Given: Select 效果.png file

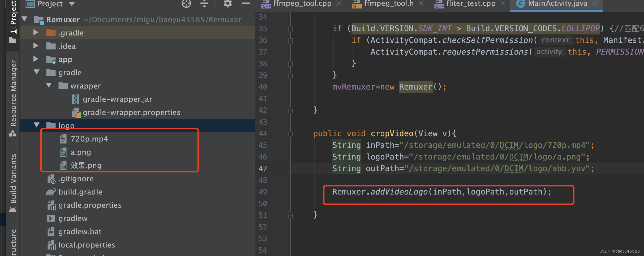Looking at the screenshot, I should click(x=86, y=166).
